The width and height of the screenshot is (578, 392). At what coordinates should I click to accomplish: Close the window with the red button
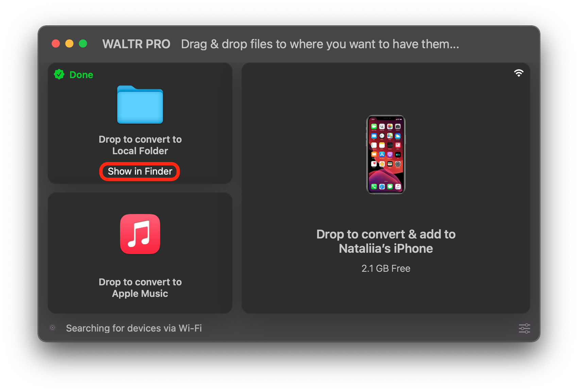point(56,43)
